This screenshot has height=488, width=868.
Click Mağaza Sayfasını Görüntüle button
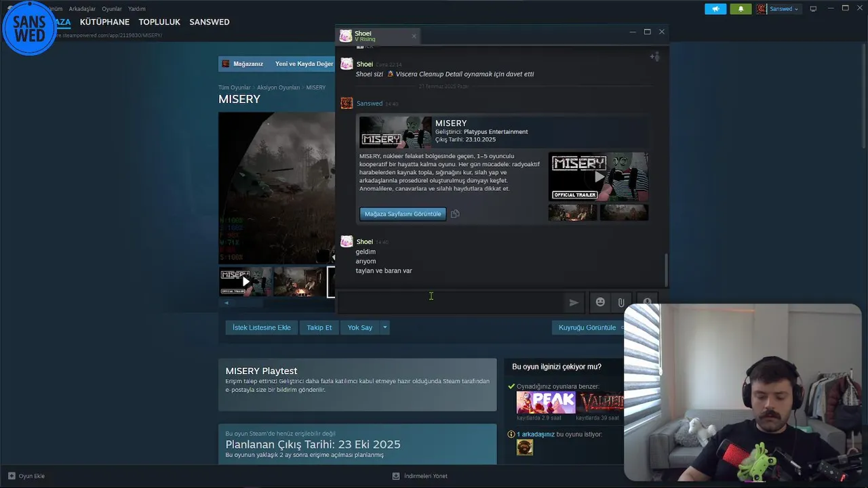coord(403,214)
